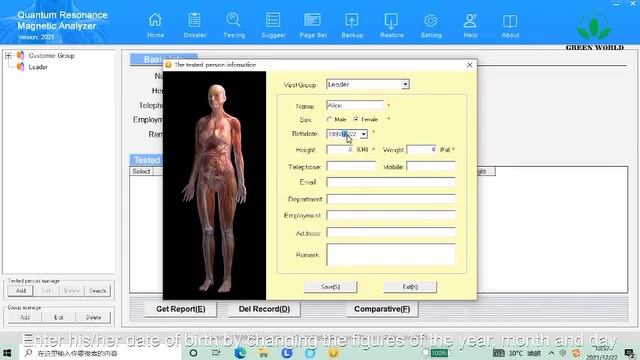Edit group in Group manage
Image resolution: width=640 pixels, height=360 pixels.
click(x=59, y=317)
